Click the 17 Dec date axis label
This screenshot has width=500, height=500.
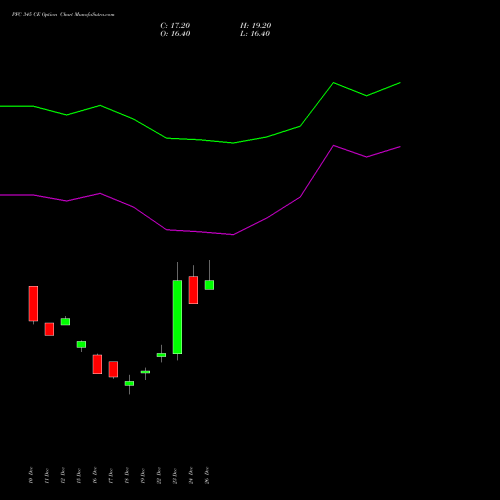111,475
